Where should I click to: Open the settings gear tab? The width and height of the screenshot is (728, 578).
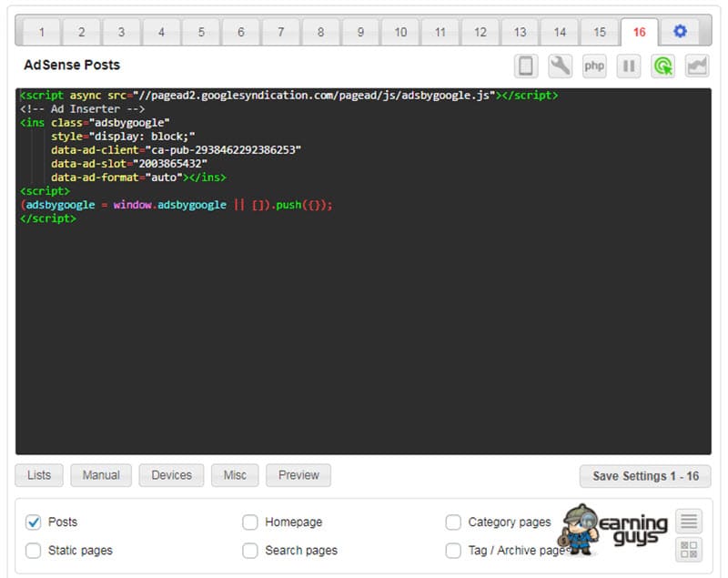[680, 32]
